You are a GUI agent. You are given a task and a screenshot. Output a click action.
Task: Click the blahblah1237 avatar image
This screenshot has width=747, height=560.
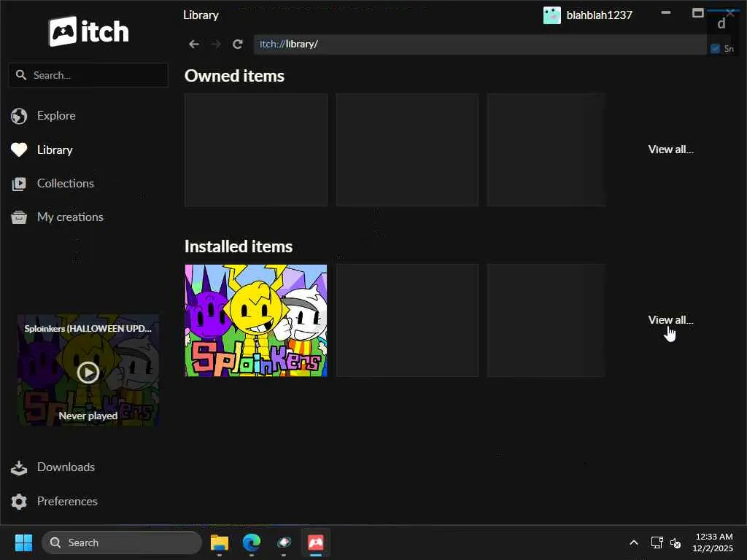[x=551, y=15]
